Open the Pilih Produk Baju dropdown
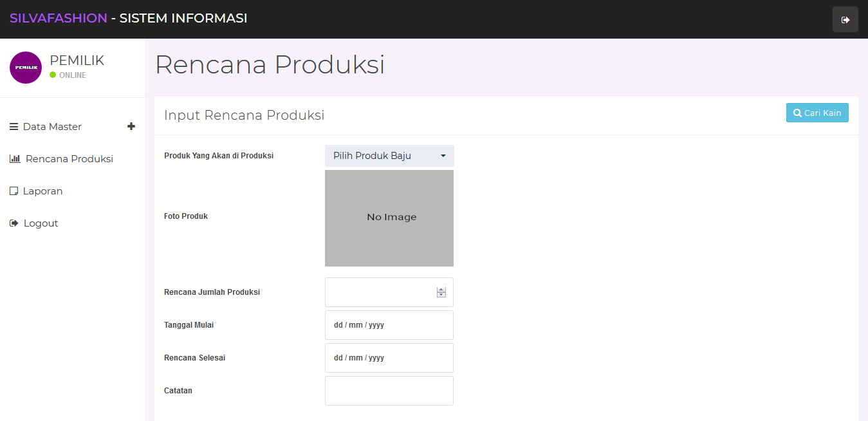868x421 pixels. point(389,155)
